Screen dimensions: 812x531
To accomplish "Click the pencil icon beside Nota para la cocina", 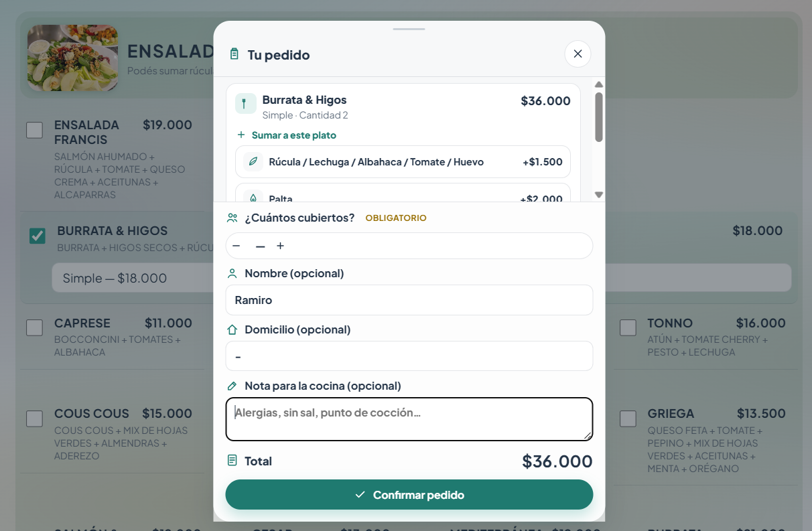I will [232, 386].
